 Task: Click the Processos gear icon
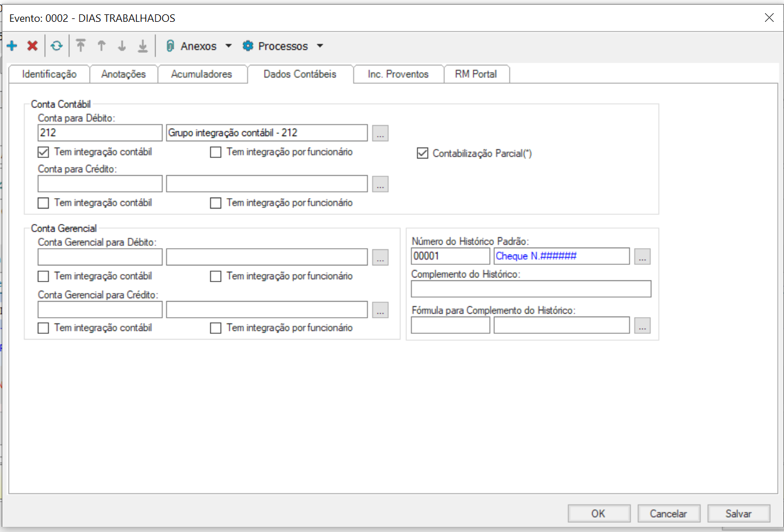[x=248, y=46]
